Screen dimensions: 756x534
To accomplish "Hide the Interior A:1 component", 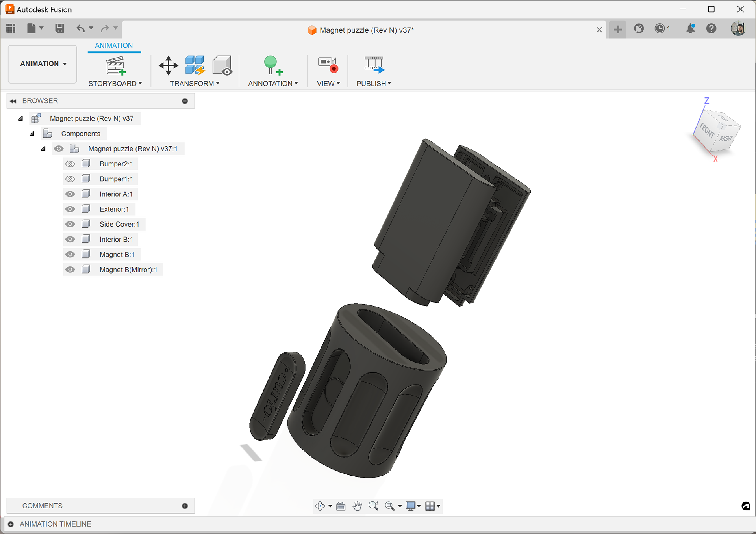I will pyautogui.click(x=70, y=194).
